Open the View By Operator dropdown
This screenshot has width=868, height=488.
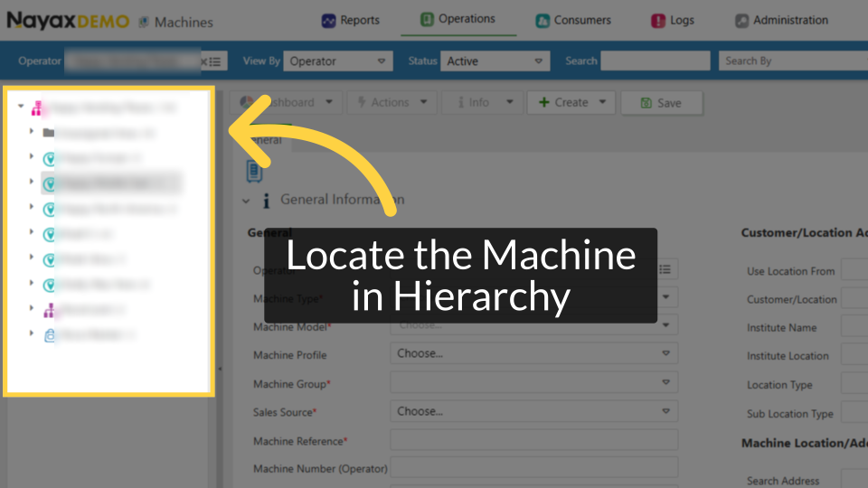click(337, 61)
